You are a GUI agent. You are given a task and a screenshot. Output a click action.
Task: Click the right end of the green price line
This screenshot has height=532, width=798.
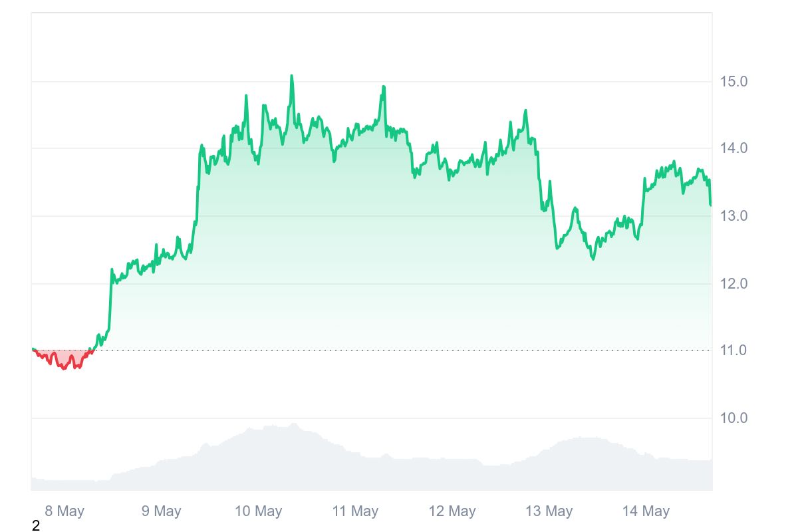(x=710, y=204)
